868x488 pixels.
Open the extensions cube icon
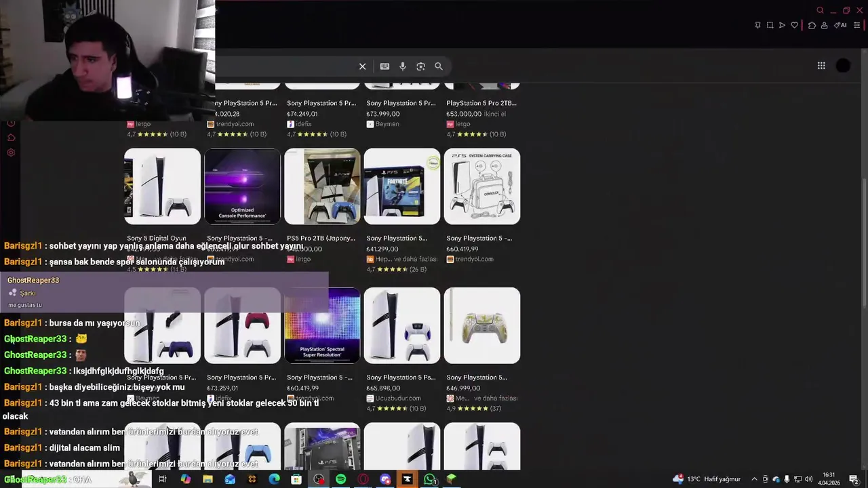point(812,25)
